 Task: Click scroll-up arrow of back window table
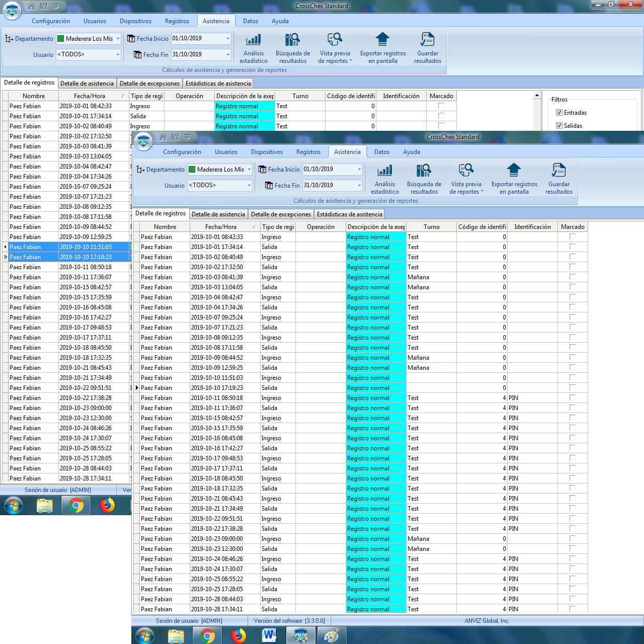tap(537, 95)
